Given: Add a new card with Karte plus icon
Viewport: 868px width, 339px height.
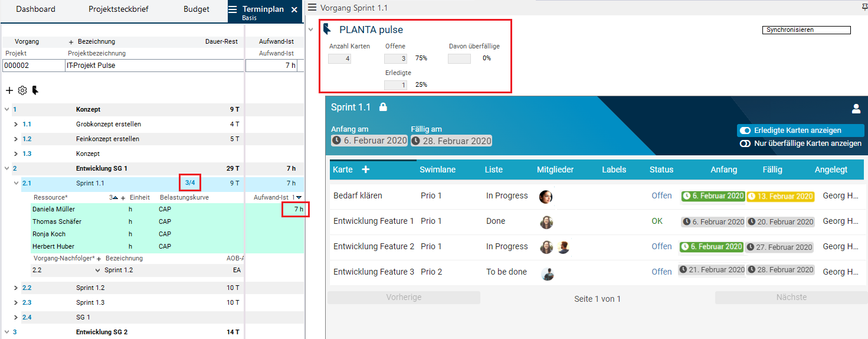Looking at the screenshot, I should pyautogui.click(x=365, y=169).
